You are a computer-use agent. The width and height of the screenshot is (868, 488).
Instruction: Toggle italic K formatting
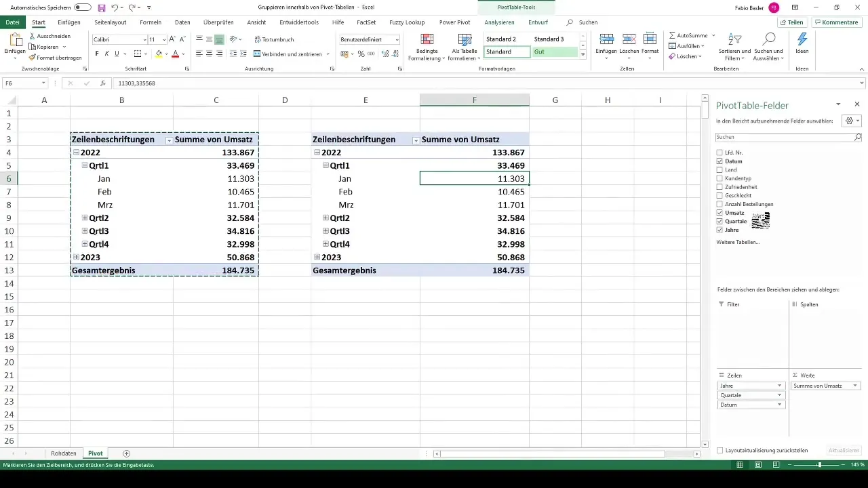[x=107, y=54]
